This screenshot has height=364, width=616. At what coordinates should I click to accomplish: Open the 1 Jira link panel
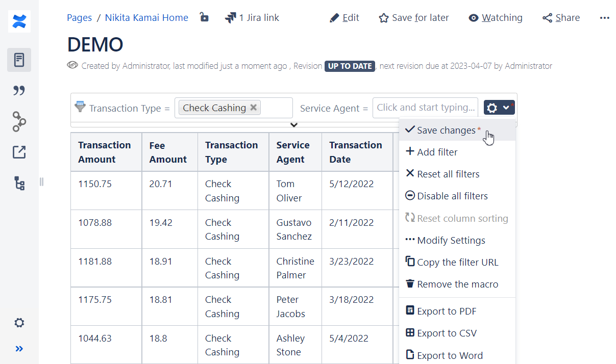pyautogui.click(x=252, y=17)
